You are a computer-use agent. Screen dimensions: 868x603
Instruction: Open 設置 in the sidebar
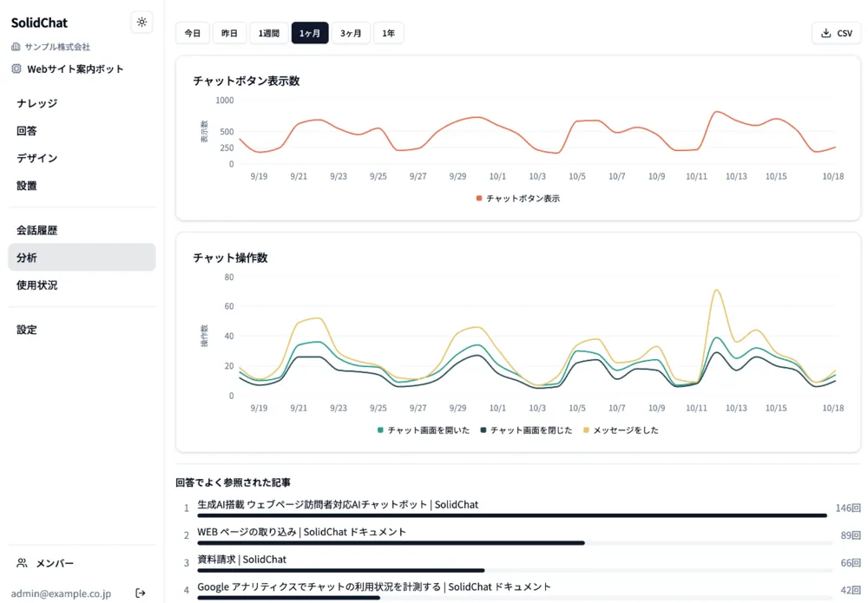[x=82, y=186]
